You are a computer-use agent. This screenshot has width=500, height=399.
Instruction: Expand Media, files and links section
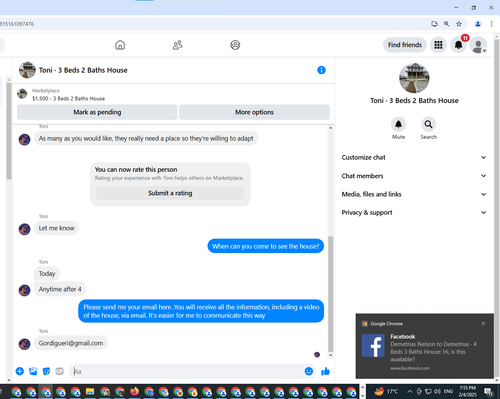tap(414, 194)
